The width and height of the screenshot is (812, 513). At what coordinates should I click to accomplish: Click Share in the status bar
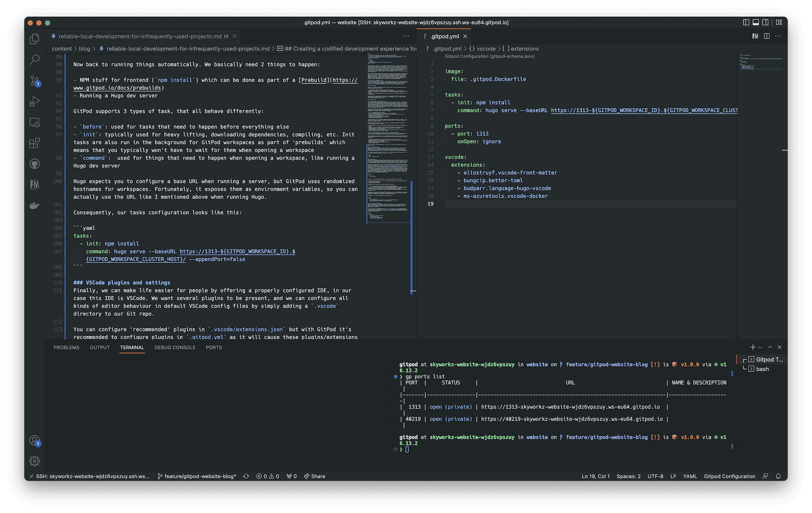pyautogui.click(x=315, y=476)
